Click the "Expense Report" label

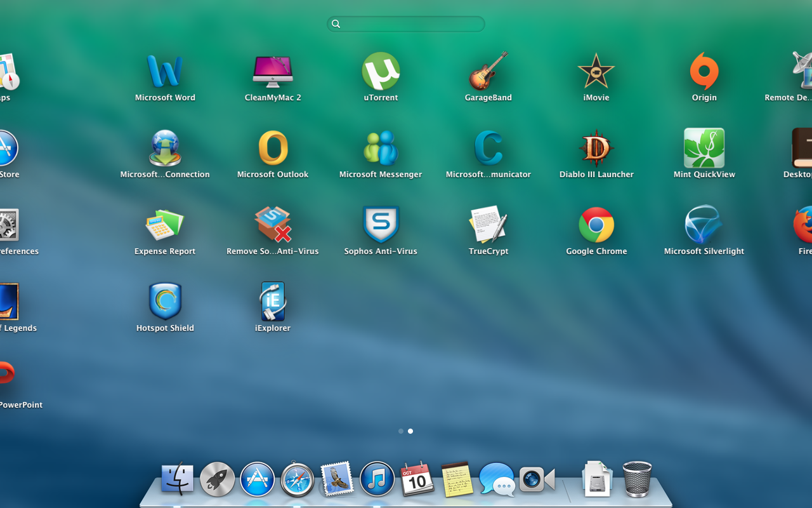[x=165, y=251]
